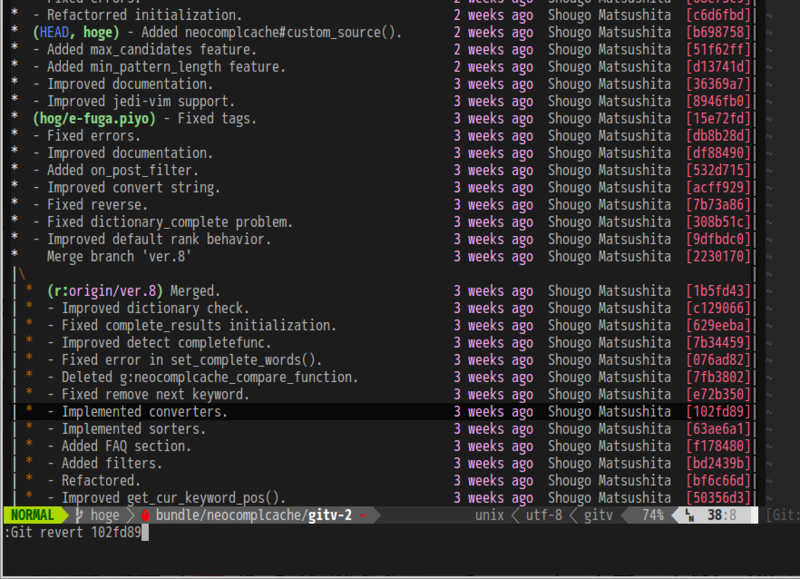
Task: Click commit hash [db8b28d]
Action: [718, 136]
